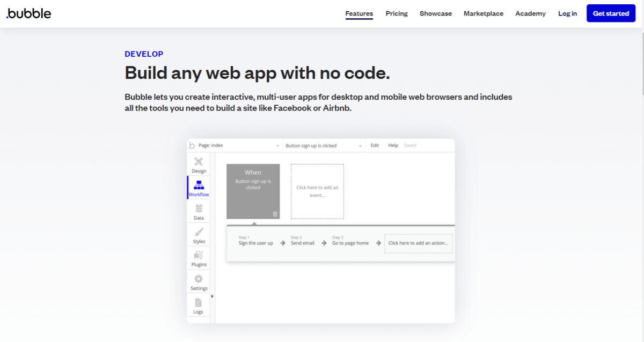Screen dimensions: 644x342
Task: Expand sidebar with the small arrow handle
Action: [212, 296]
